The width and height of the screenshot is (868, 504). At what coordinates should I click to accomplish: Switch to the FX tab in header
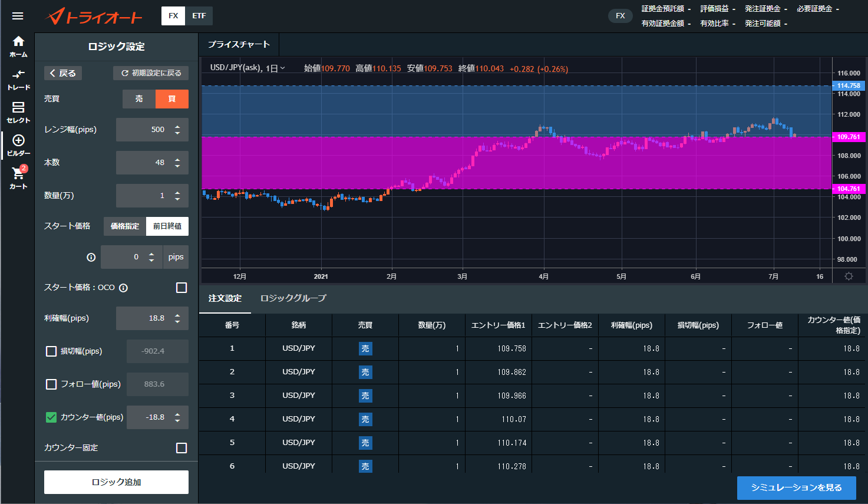pyautogui.click(x=173, y=16)
